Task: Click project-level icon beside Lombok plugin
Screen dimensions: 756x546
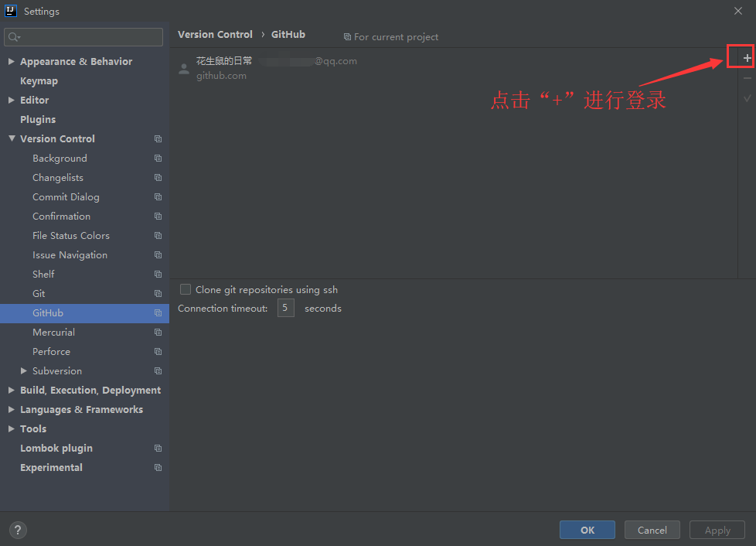Action: click(158, 448)
